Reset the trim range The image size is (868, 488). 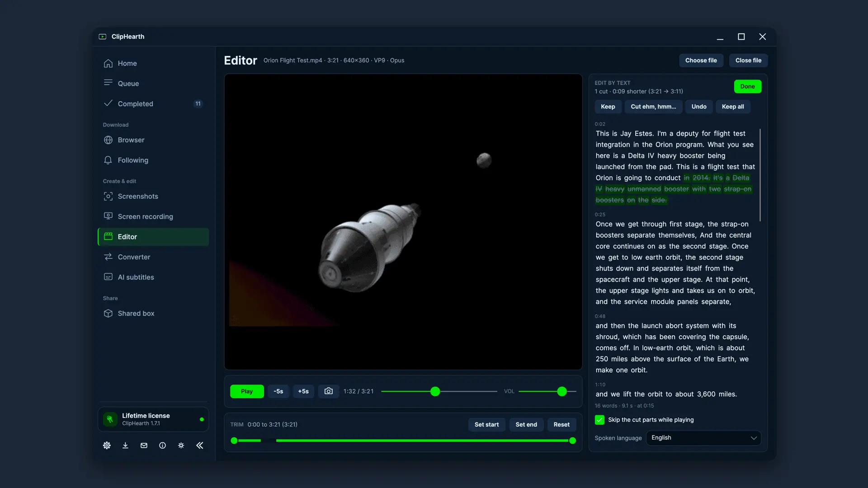pyautogui.click(x=561, y=425)
